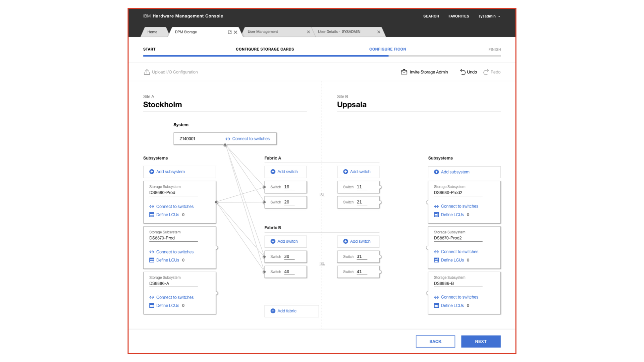Viewport: 644px width, 362px height.
Task: Switch to the Home tab
Action: click(153, 32)
